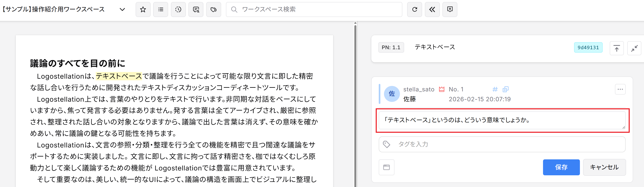The width and height of the screenshot is (644, 187).
Task: Open the tags icon in toolbar
Action: [213, 9]
